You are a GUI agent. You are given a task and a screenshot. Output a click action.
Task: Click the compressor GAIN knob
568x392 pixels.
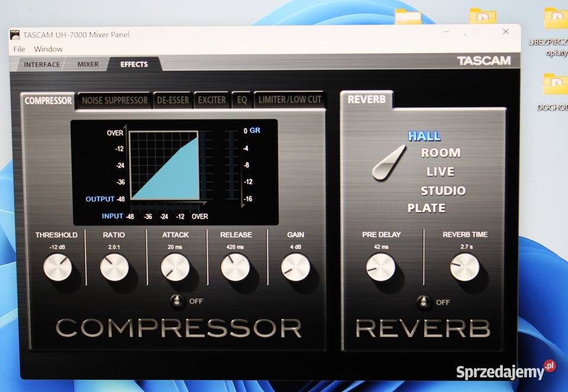pos(295,267)
